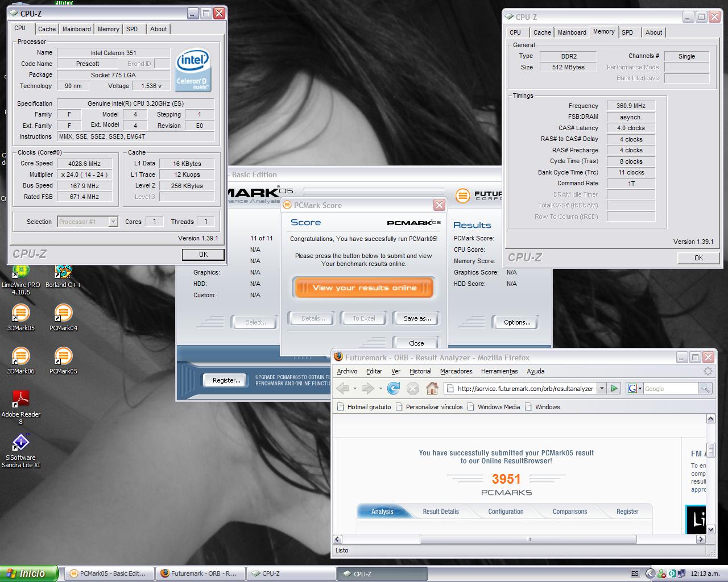Screen dimensions: 728x582
Task: Click the Firefox horizontal scrollbar thumb
Action: pyautogui.click(x=528, y=539)
